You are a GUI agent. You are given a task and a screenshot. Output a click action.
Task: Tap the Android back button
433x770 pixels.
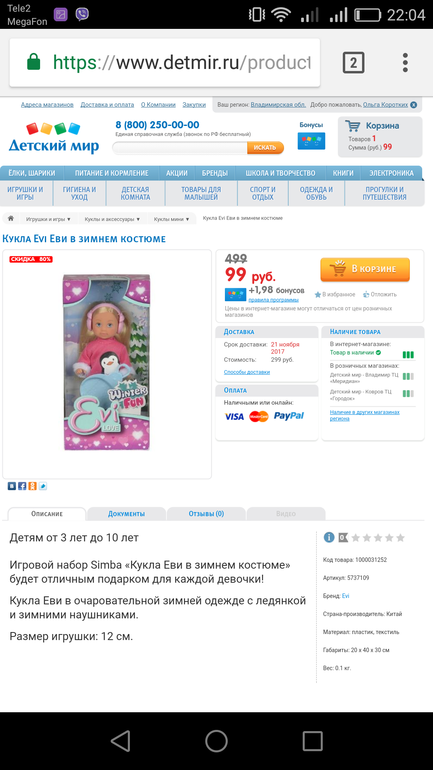pos(121,741)
